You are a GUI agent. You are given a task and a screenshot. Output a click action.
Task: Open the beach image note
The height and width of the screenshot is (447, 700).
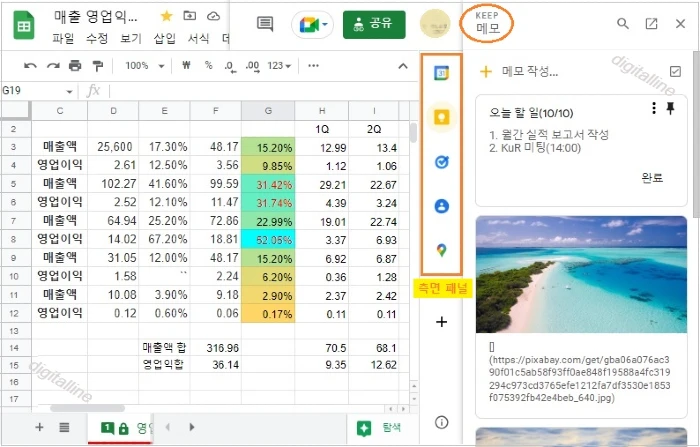[x=581, y=274]
